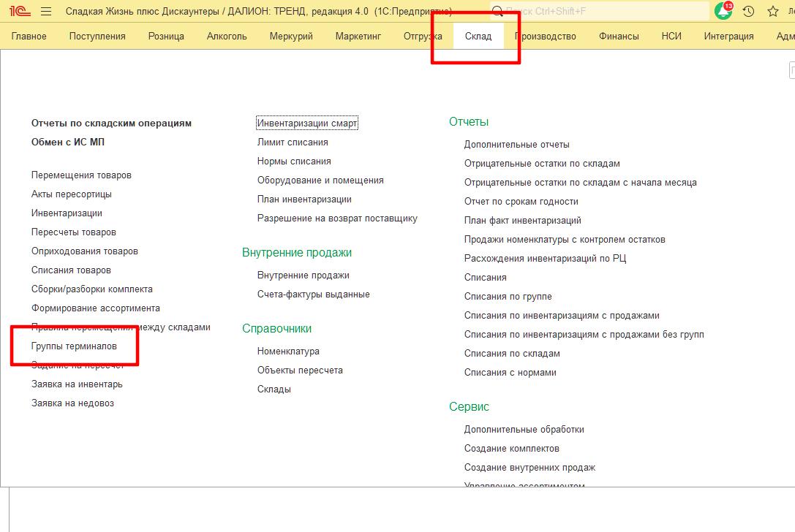
Task: Switch to the Поступления section tab
Action: [97, 36]
